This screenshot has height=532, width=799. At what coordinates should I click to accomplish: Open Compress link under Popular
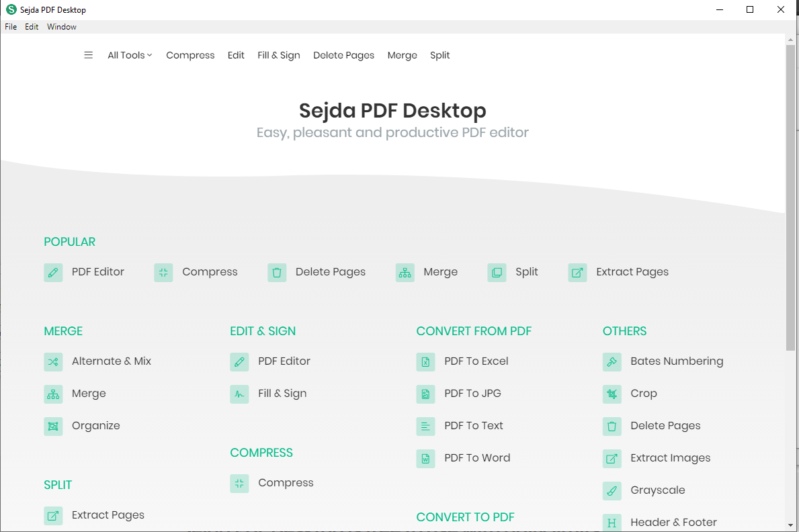(210, 272)
